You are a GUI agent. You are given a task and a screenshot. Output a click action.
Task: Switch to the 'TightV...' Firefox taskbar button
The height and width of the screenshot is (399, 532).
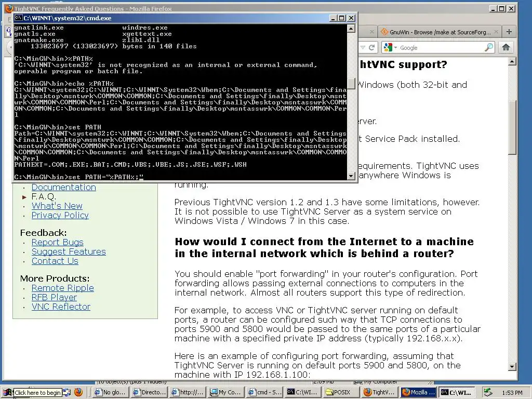pos(380,392)
